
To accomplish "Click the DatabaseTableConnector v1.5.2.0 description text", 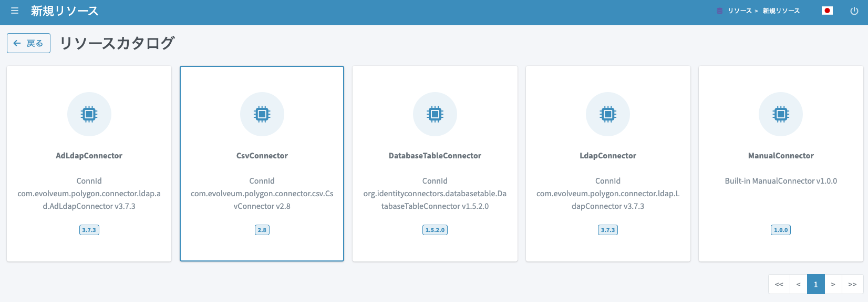I will click(435, 194).
